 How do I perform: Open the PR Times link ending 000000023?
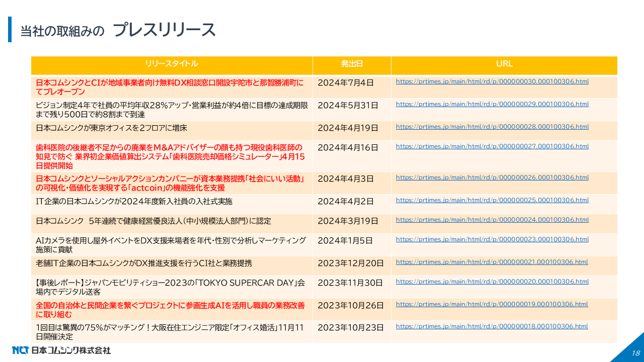[x=492, y=239]
